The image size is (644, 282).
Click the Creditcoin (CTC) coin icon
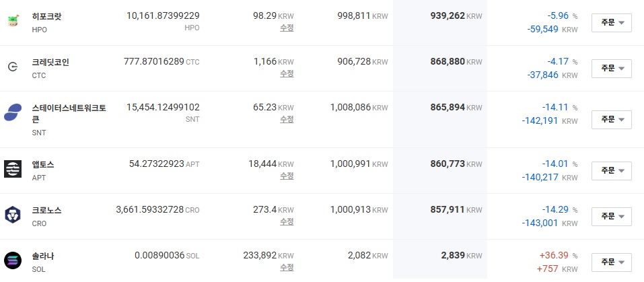pos(13,67)
